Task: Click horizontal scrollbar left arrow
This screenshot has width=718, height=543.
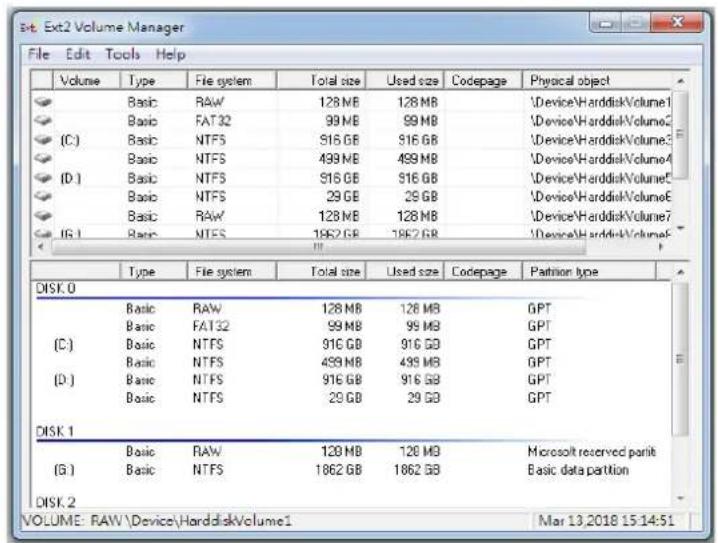Action: pos(41,246)
